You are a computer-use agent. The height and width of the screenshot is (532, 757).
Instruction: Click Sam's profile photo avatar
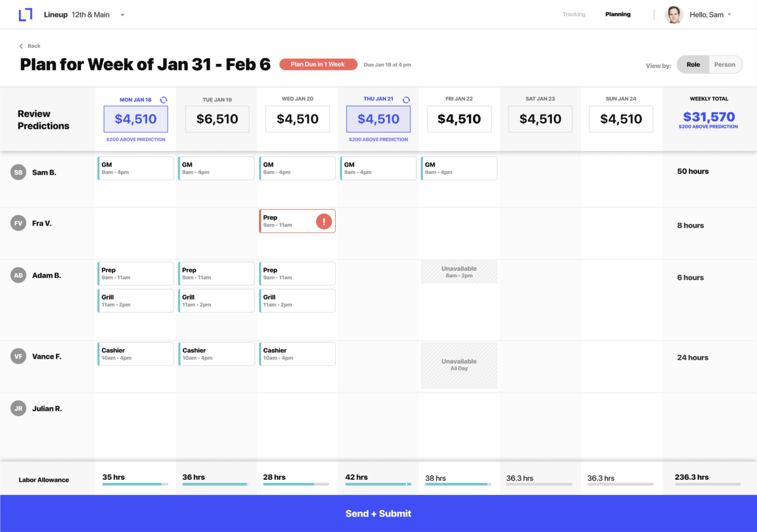pyautogui.click(x=674, y=15)
